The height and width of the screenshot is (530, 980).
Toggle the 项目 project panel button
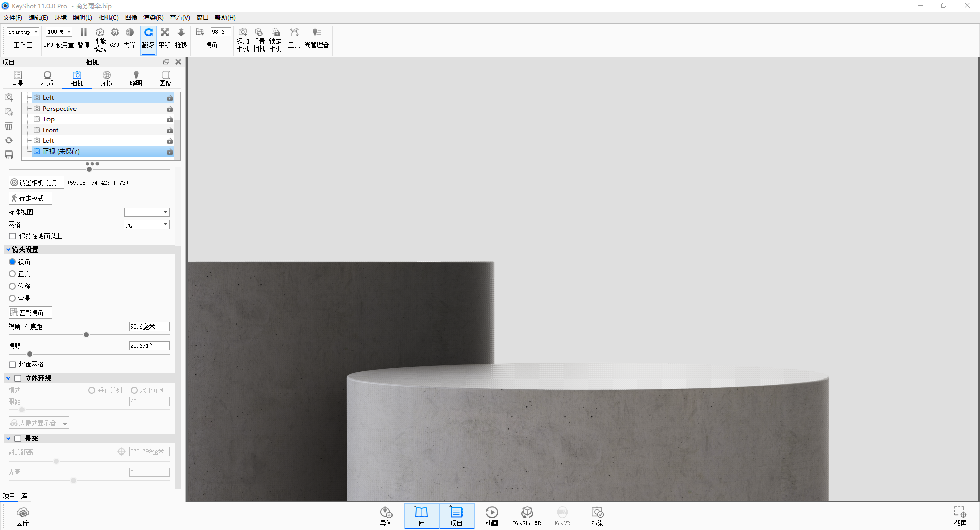pyautogui.click(x=457, y=516)
